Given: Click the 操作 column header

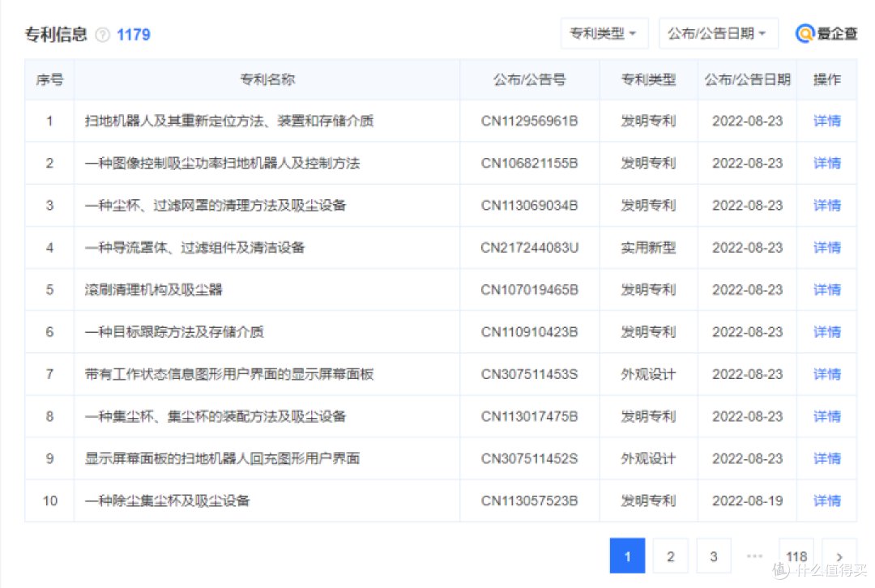Looking at the screenshot, I should [827, 79].
